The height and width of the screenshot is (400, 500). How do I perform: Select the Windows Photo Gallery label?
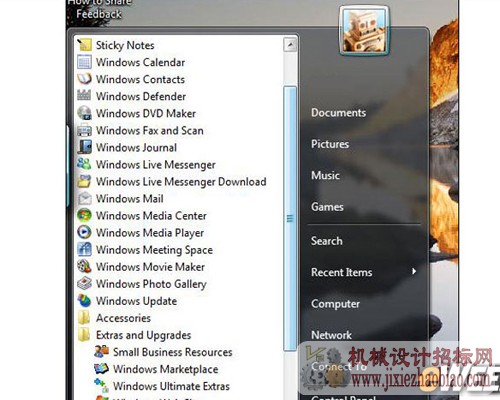151,284
